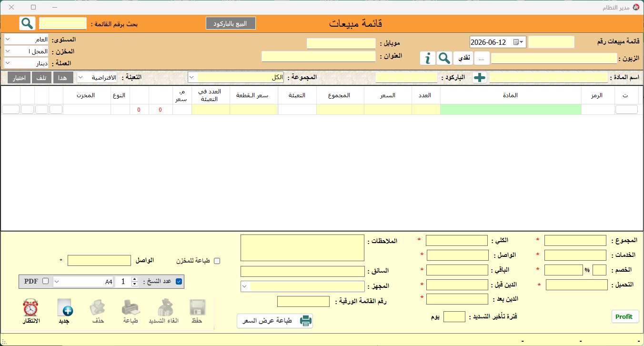Image resolution: width=644 pixels, height=346 pixels.
Task: Open the العملة dropdown showing دينار
Action: (27, 63)
